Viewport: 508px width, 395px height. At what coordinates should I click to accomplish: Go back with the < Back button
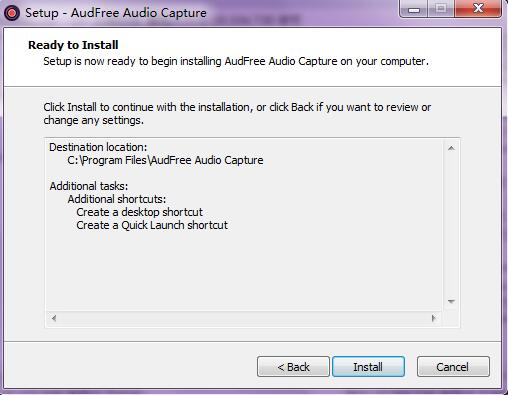tap(293, 367)
